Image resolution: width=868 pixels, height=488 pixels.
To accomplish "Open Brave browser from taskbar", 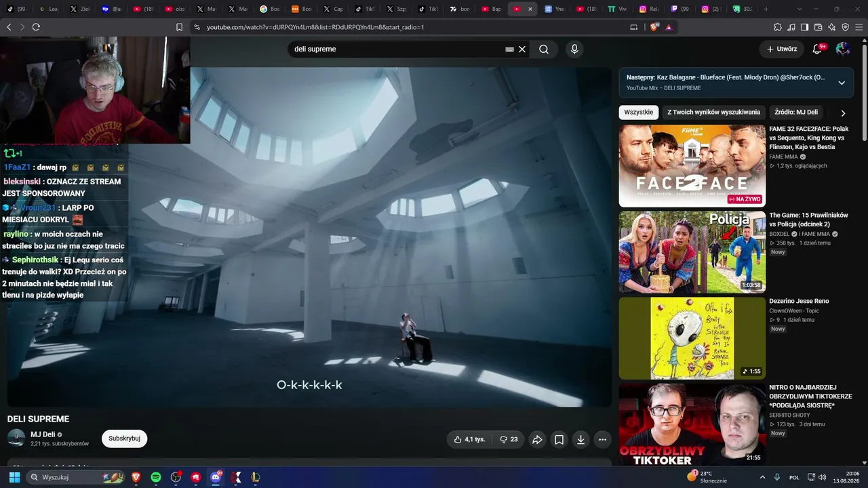I will tap(136, 477).
